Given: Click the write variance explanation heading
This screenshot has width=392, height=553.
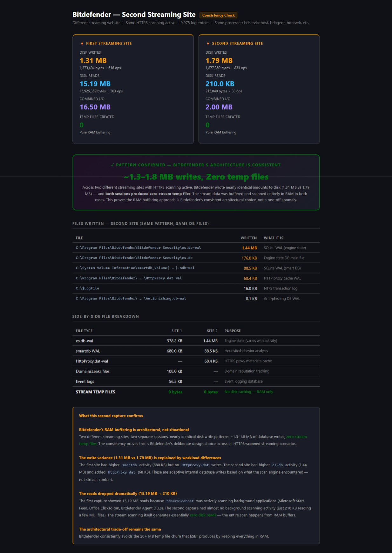Looking at the screenshot, I should click(x=150, y=458).
